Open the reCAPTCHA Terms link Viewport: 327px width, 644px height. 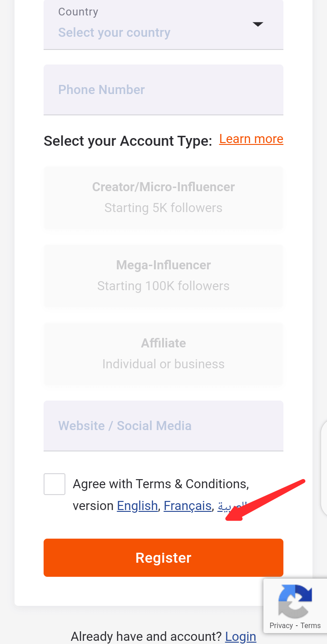pyautogui.click(x=311, y=626)
